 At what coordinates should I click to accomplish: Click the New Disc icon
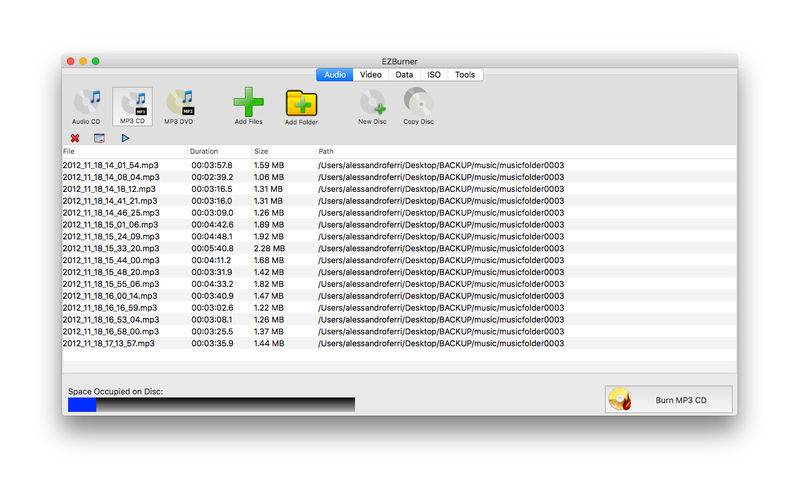(x=372, y=106)
